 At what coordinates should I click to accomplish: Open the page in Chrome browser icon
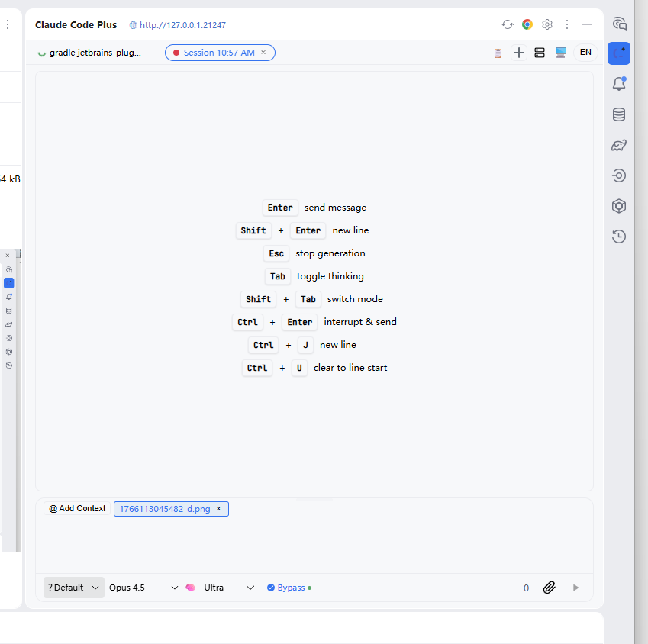click(527, 24)
